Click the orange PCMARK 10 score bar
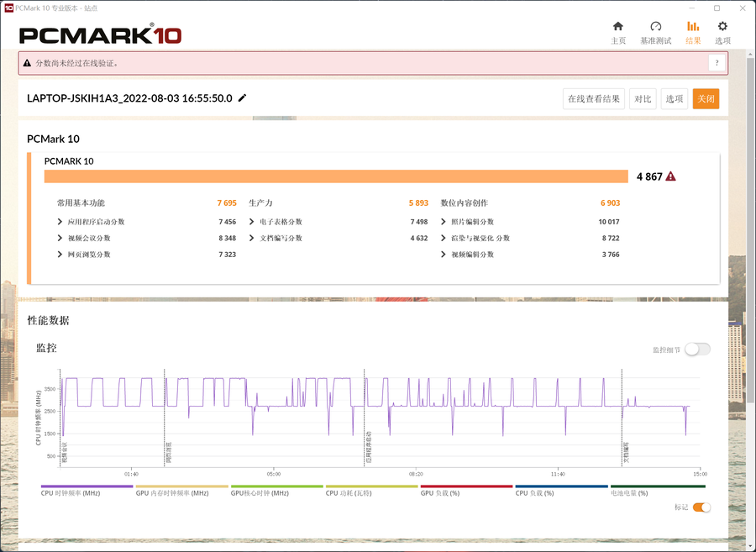 tap(336, 176)
